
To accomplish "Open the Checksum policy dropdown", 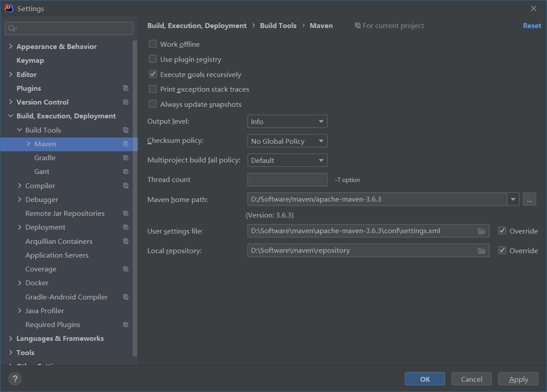I will [287, 141].
